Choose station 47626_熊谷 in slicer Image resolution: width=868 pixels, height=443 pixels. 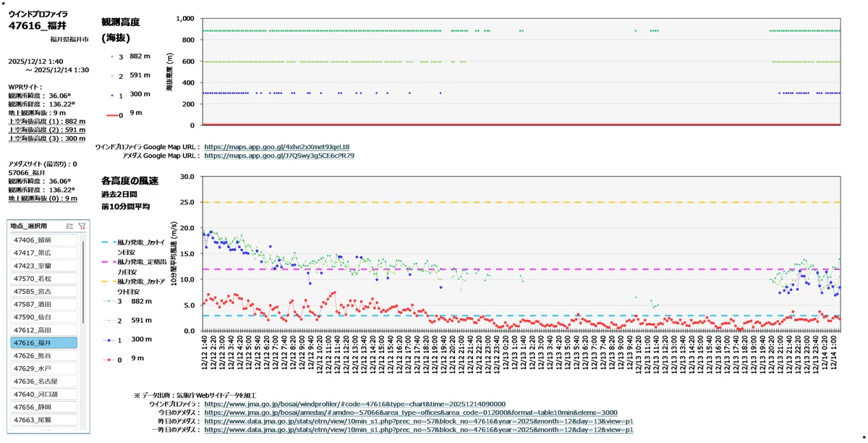pos(43,355)
